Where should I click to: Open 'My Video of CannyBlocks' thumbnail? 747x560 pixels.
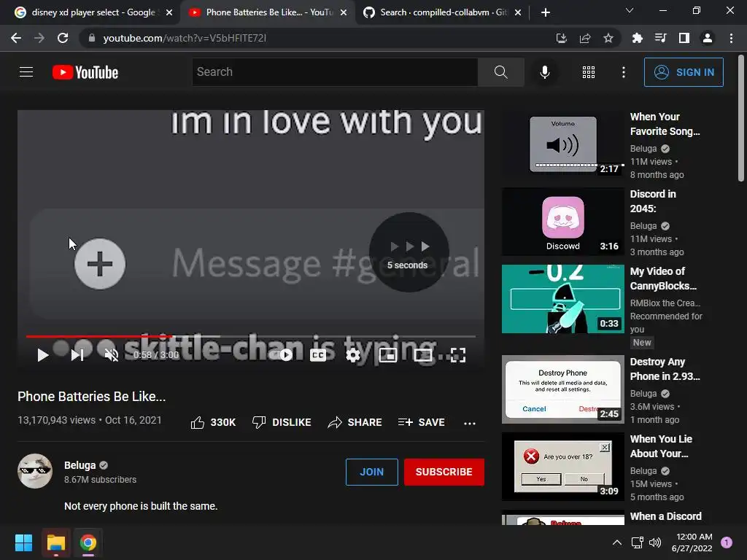coord(563,299)
